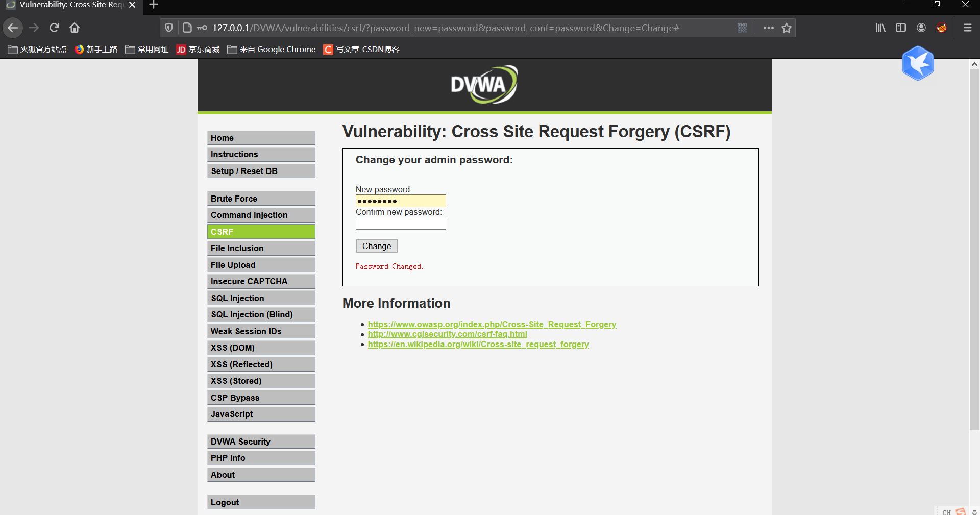
Task: Reload the current page
Action: [x=54, y=28]
